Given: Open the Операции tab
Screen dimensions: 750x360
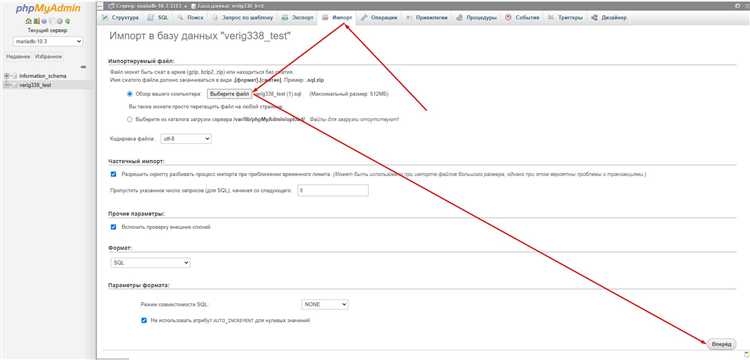Looking at the screenshot, I should (x=380, y=18).
